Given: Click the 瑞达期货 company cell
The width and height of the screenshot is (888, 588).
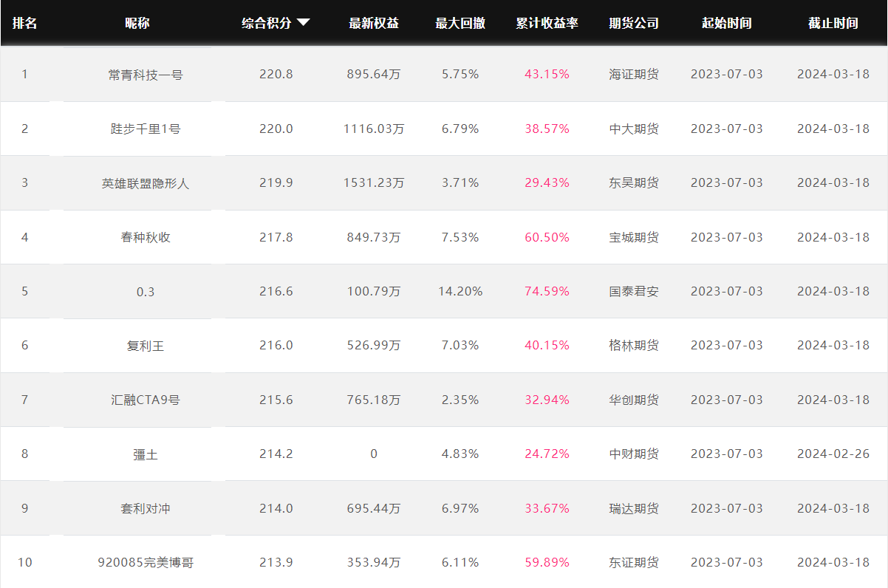Looking at the screenshot, I should coord(634,508).
